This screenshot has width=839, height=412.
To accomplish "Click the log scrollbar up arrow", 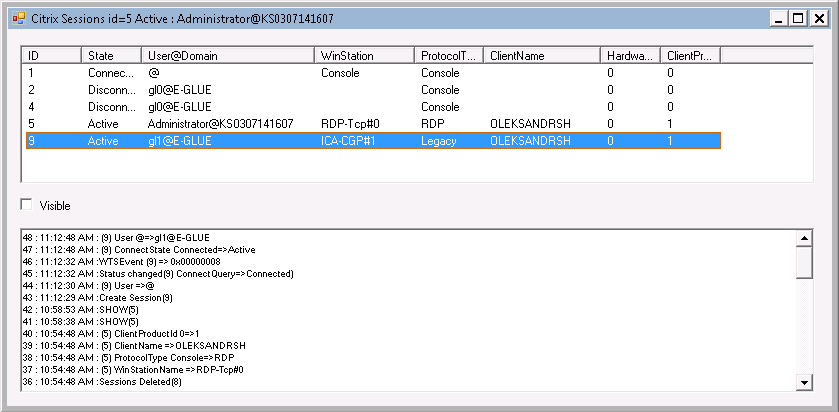I will pos(804,239).
